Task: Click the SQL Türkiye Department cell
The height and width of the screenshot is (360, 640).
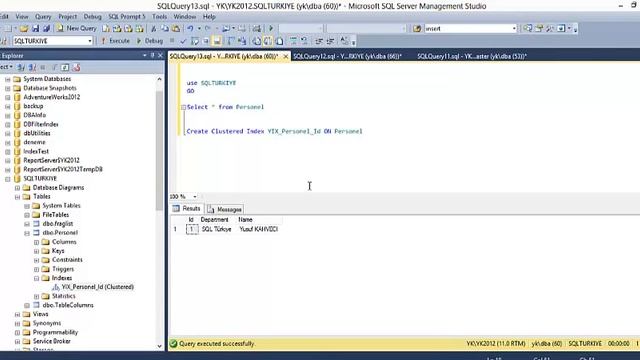Action: point(216,229)
